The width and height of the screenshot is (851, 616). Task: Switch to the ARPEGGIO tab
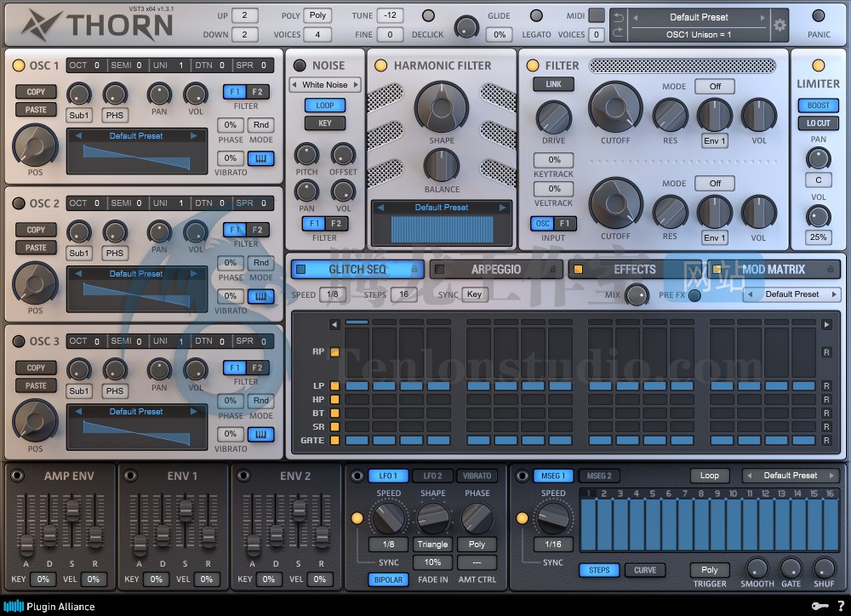point(496,269)
